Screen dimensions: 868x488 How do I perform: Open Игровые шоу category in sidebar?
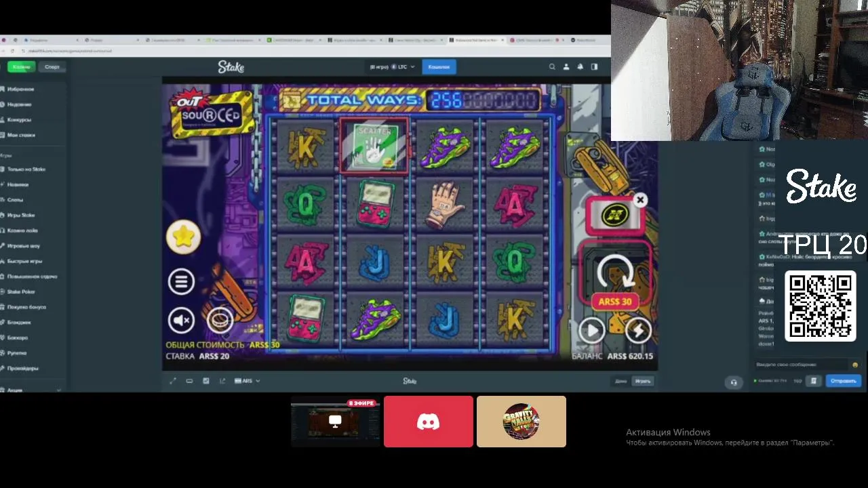tap(23, 246)
